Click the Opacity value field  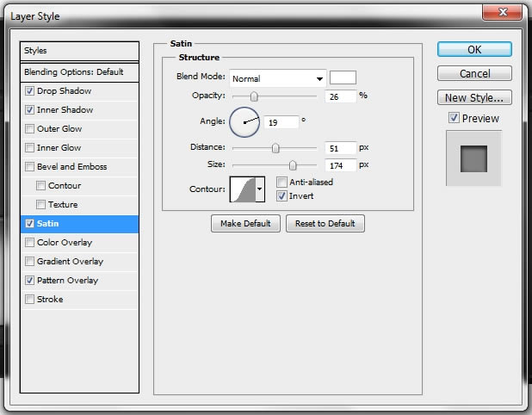[x=341, y=96]
